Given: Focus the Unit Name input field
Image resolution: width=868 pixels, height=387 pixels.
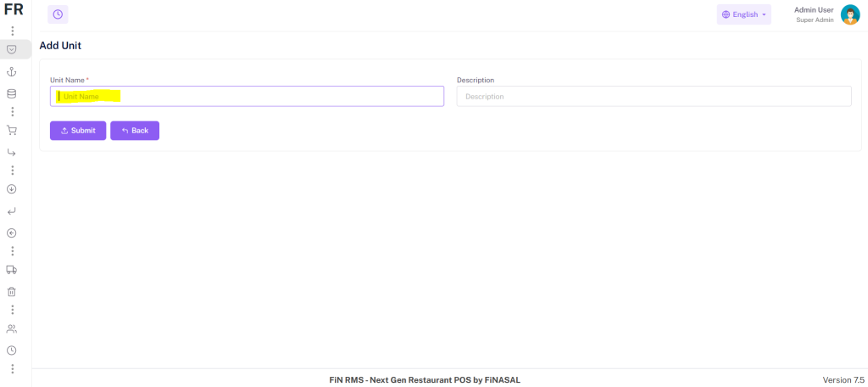Looking at the screenshot, I should tap(247, 96).
